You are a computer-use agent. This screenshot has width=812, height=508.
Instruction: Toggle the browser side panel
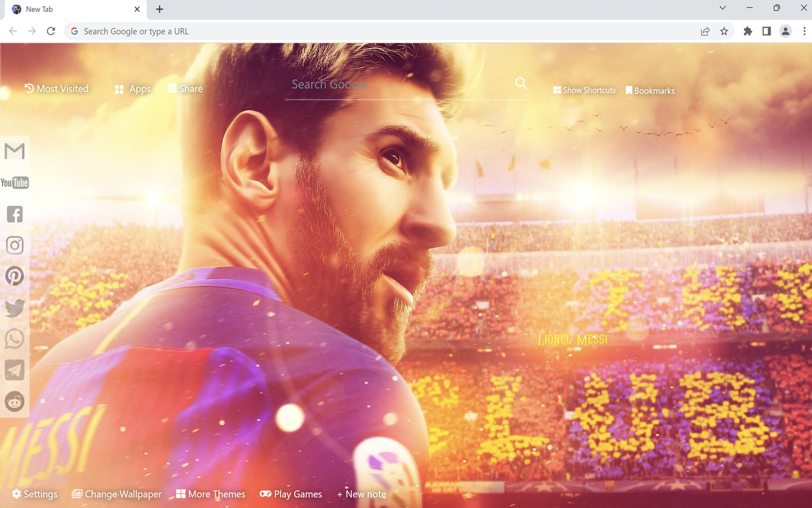(766, 31)
